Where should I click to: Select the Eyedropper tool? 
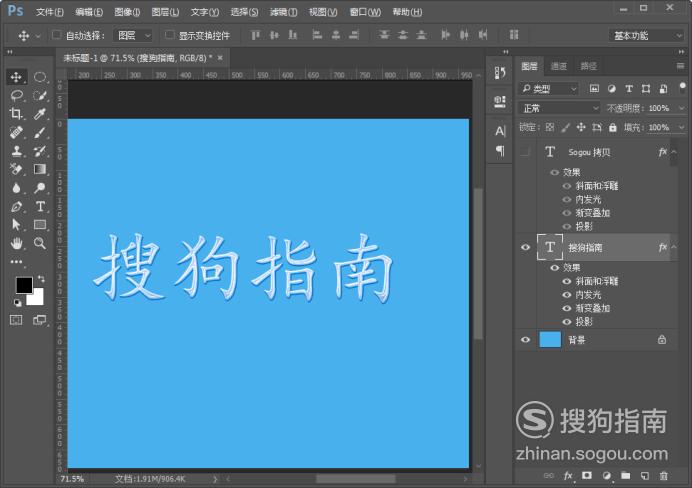click(40, 114)
